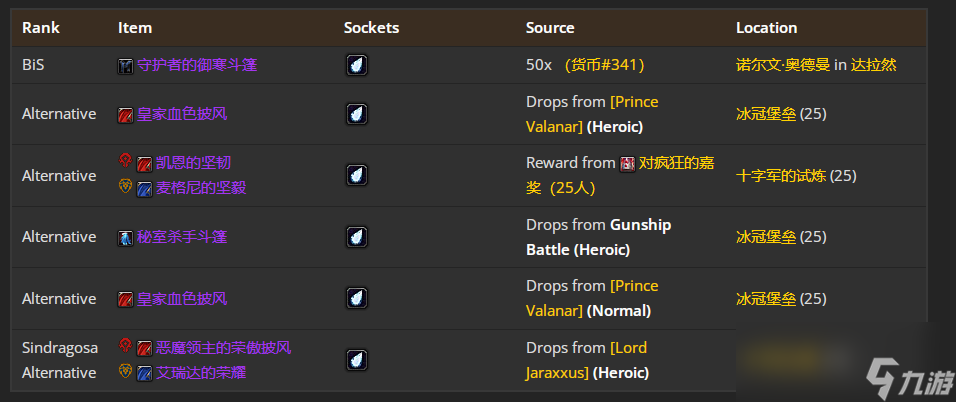
Task: Click the red 恶魔领主的荣傲披风 cloak icon
Action: (144, 348)
